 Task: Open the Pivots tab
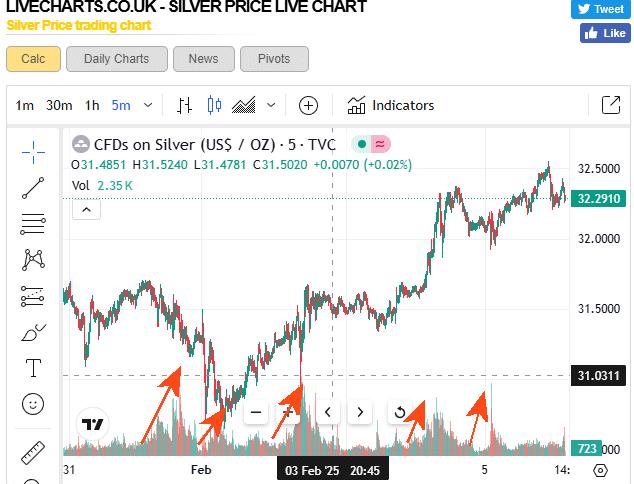click(274, 59)
